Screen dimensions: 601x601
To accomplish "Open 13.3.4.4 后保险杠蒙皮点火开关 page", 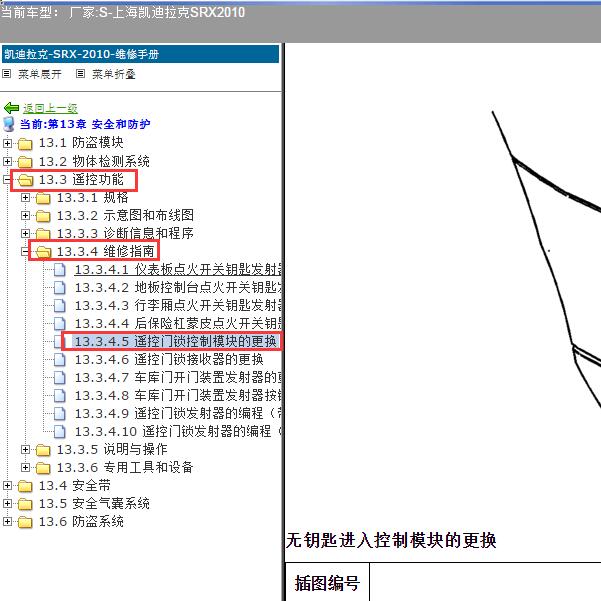I will tap(178, 323).
